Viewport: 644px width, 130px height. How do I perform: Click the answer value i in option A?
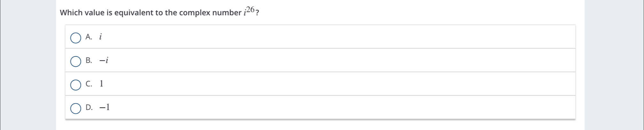[x=100, y=37]
